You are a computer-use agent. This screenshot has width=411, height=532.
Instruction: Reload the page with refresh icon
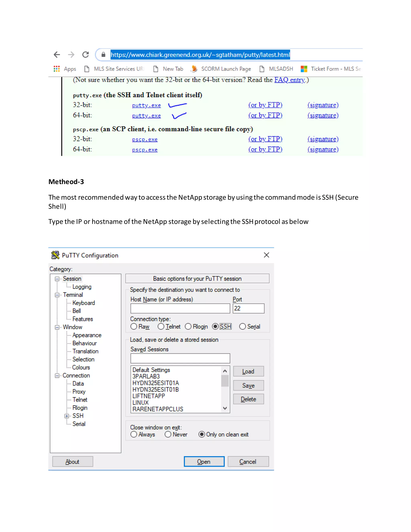point(85,55)
